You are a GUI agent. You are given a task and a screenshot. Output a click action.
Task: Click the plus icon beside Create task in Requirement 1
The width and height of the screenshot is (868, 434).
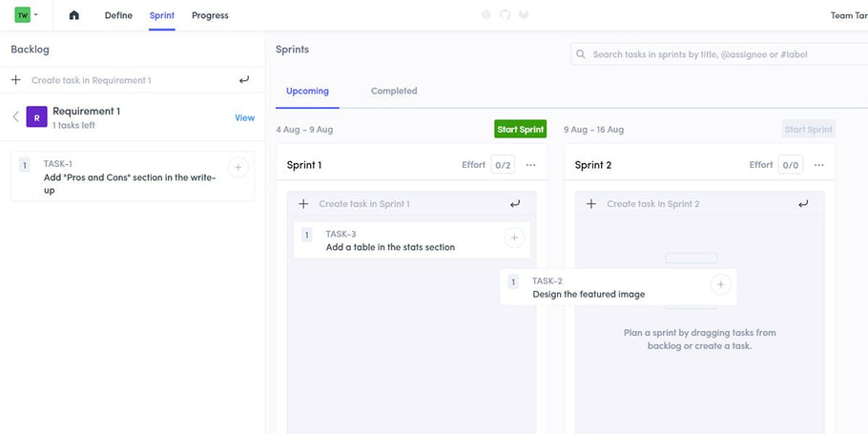tap(16, 80)
